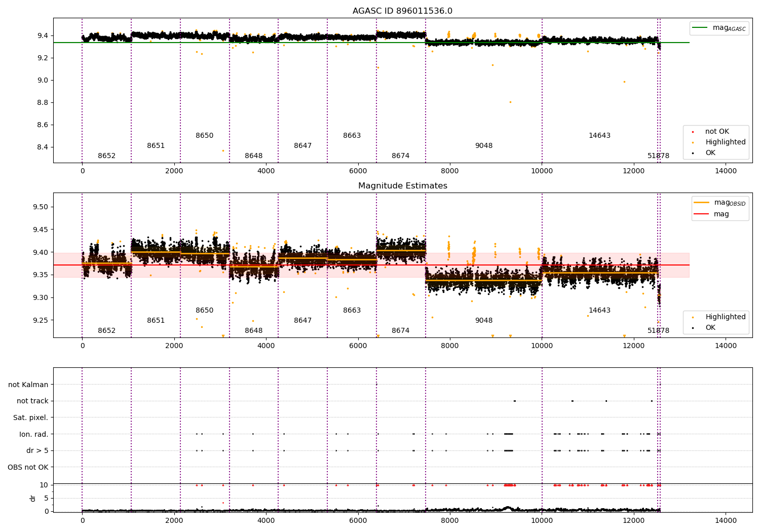Screen dimensions: 760x532
Task: Click the 9.45 y-axis tick label
Action: point(41,230)
